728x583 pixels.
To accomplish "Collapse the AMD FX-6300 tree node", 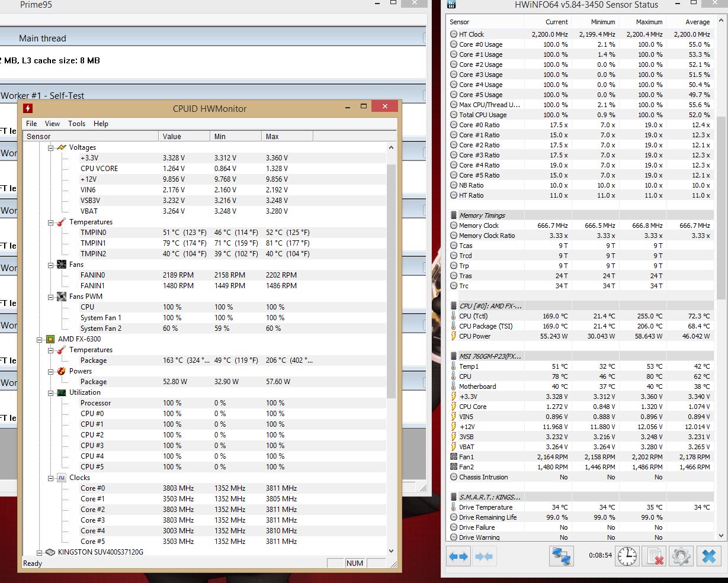I will click(40, 339).
